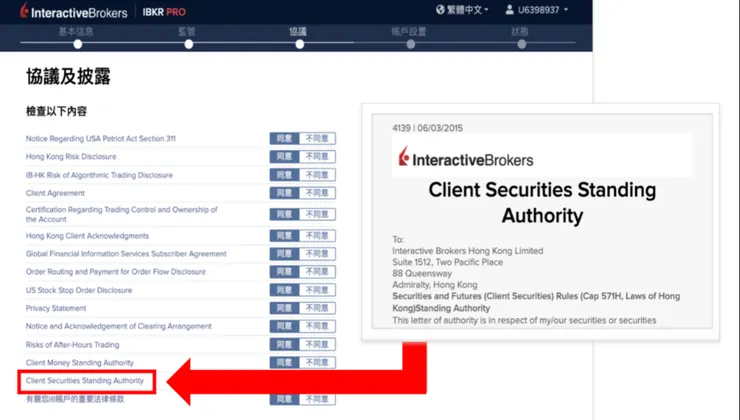Select 不同意 for 重要法律條款 row
The width and height of the screenshot is (740, 420).
317,399
